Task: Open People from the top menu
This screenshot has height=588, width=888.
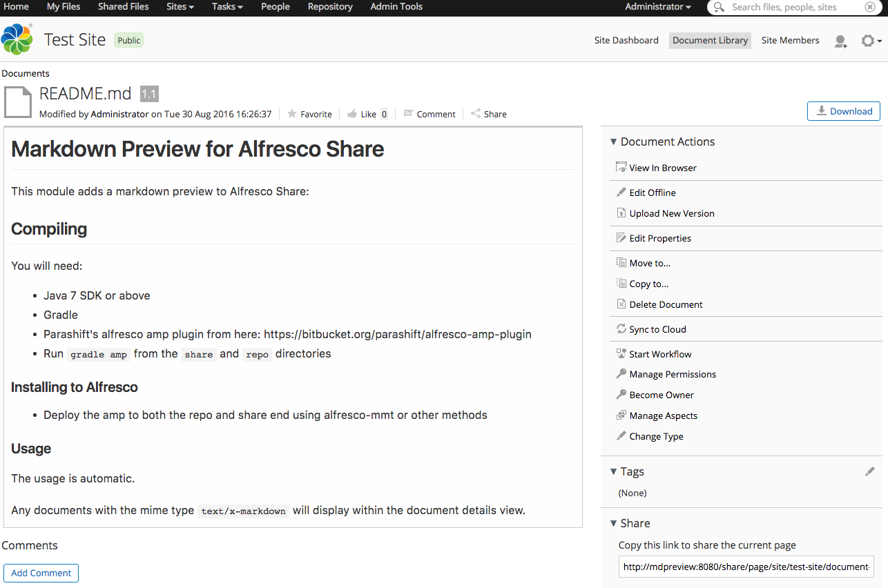Action: 276,7
